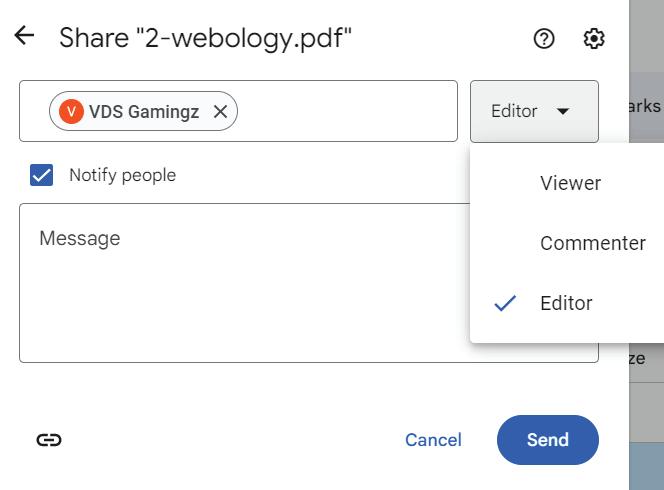Select Viewer from the role menu
This screenshot has width=664, height=490.
(x=570, y=183)
